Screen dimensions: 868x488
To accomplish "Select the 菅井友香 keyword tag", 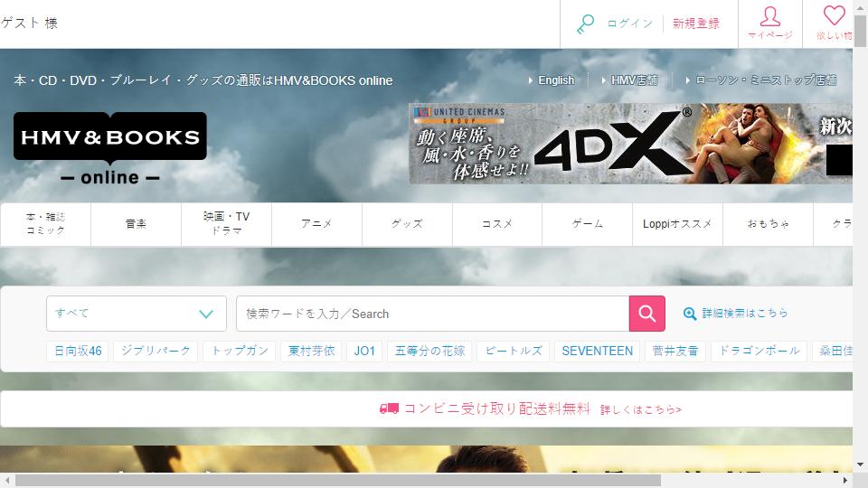I will point(675,352).
